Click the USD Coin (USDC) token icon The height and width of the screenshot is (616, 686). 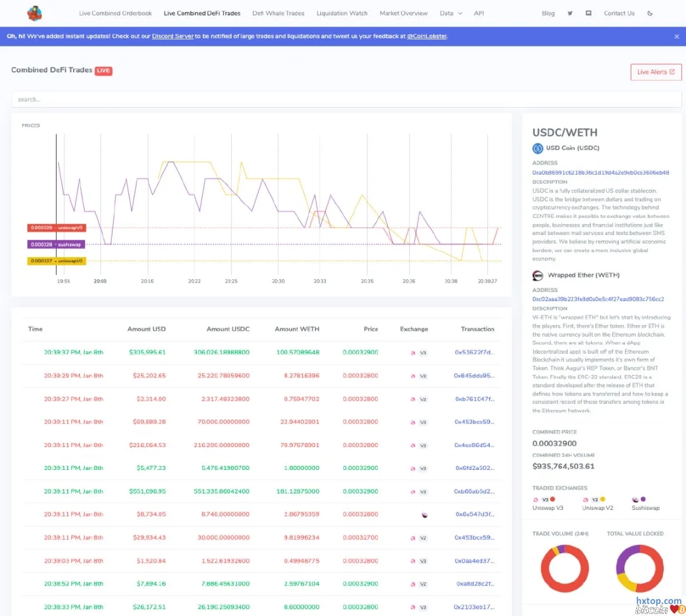[x=538, y=149]
